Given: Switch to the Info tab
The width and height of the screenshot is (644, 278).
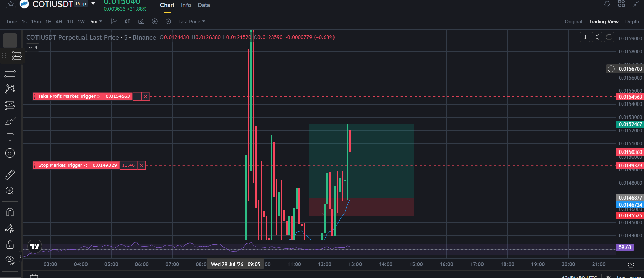Looking at the screenshot, I should tap(186, 5).
